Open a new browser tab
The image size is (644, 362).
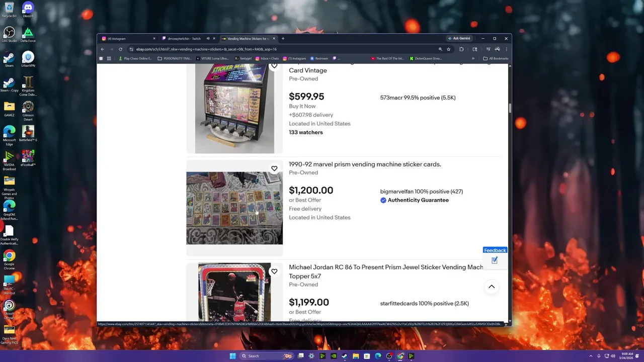(x=283, y=39)
